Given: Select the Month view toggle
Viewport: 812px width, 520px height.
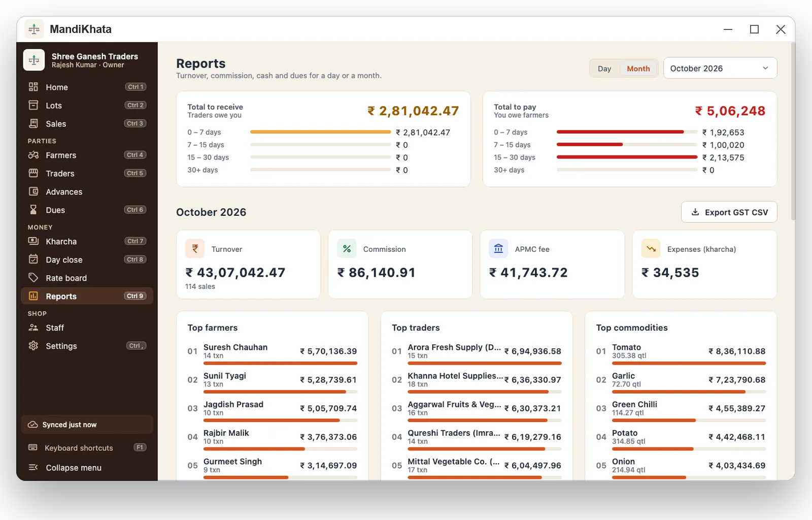Looking at the screenshot, I should (x=638, y=69).
